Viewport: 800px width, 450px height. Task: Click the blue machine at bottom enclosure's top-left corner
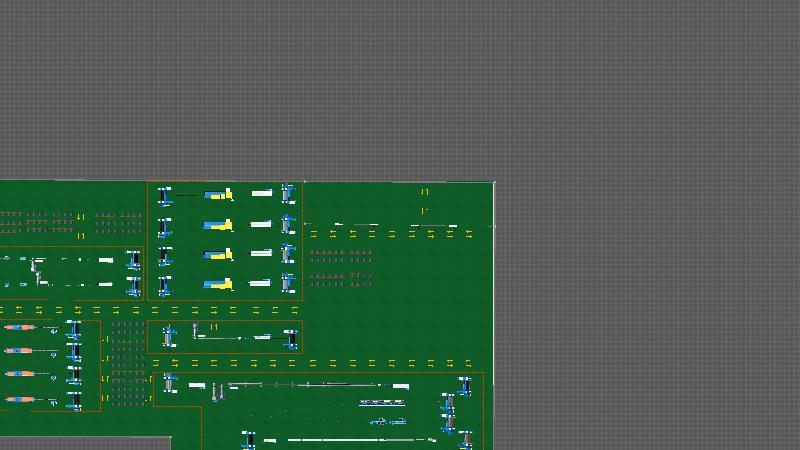tap(169, 383)
